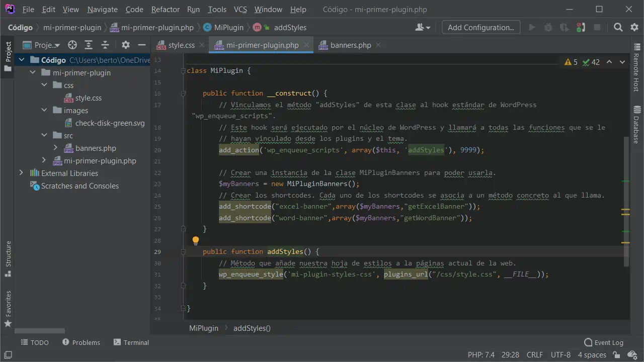The image size is (644, 362).
Task: Click Collapse All icon in Project panel
Action: 105,45
